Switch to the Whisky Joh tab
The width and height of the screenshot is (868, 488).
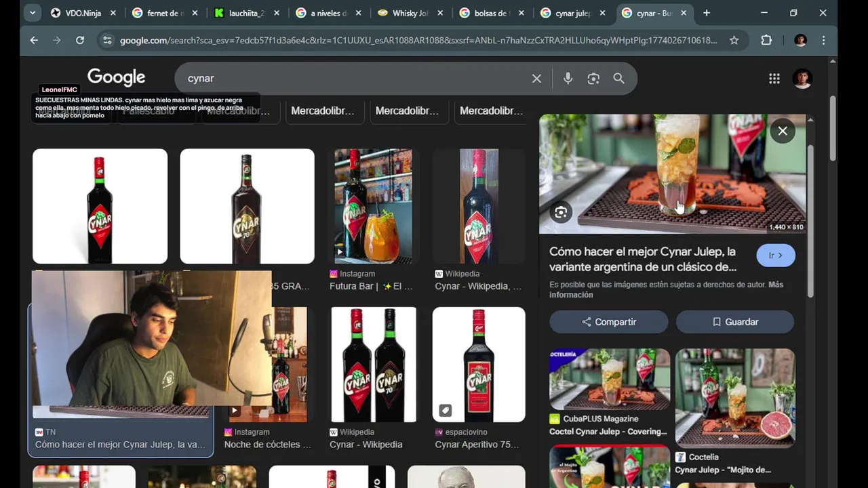(410, 13)
